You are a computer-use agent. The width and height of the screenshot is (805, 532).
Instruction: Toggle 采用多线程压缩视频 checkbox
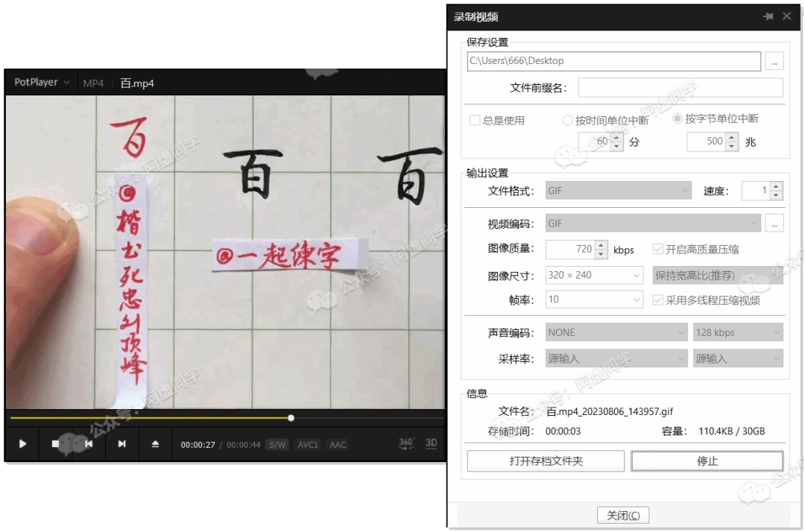click(657, 300)
